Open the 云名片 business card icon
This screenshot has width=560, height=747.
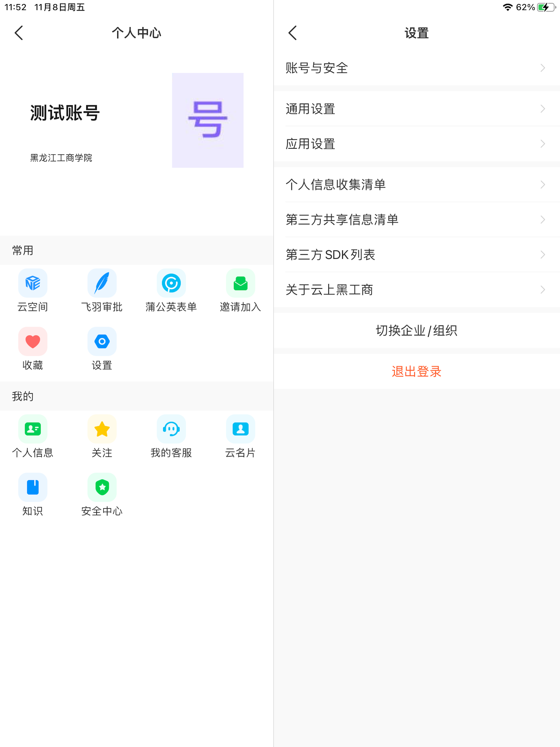coord(240,429)
